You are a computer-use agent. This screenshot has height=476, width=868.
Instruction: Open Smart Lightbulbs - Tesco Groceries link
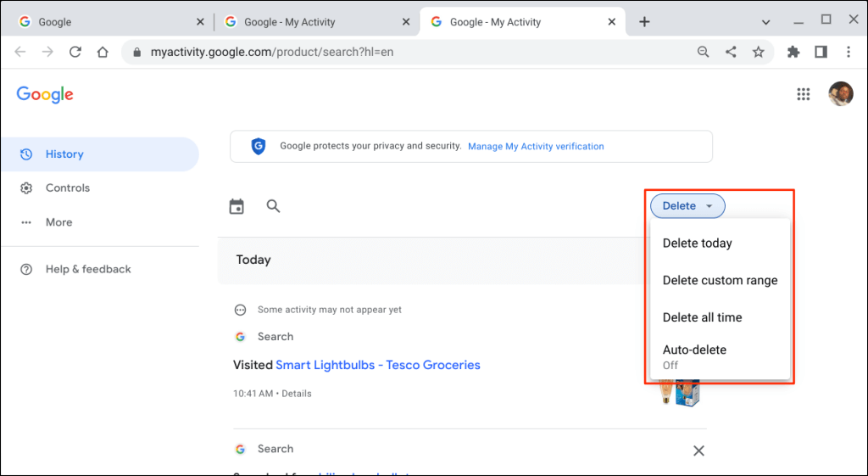tap(378, 366)
